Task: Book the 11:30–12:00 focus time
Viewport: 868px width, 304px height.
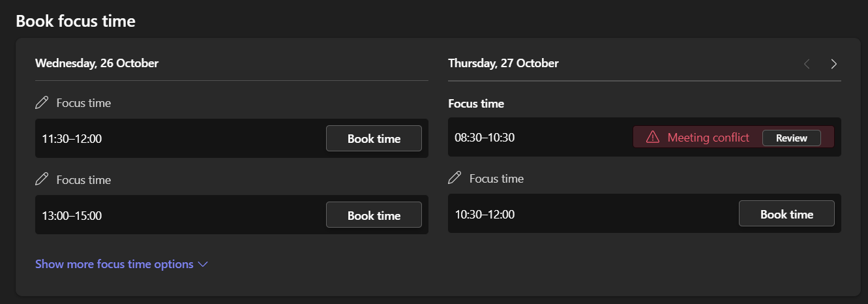Action: point(374,138)
